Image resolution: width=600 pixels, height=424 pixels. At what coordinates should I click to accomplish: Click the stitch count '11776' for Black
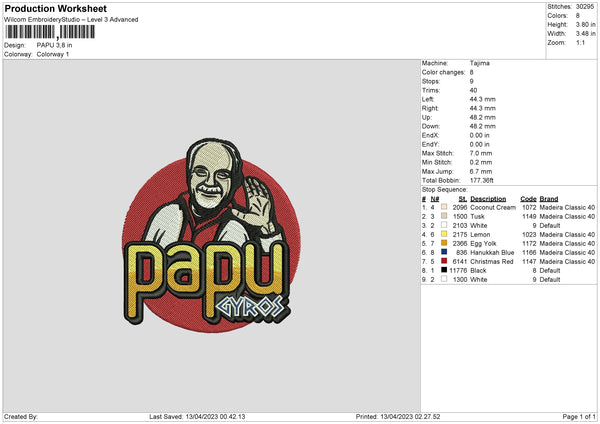point(458,270)
